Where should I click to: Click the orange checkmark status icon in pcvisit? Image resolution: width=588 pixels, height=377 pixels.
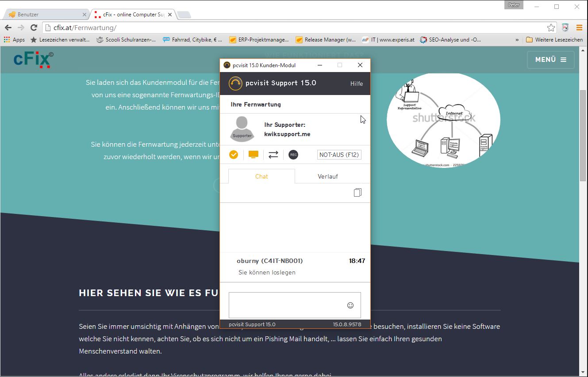click(x=234, y=155)
